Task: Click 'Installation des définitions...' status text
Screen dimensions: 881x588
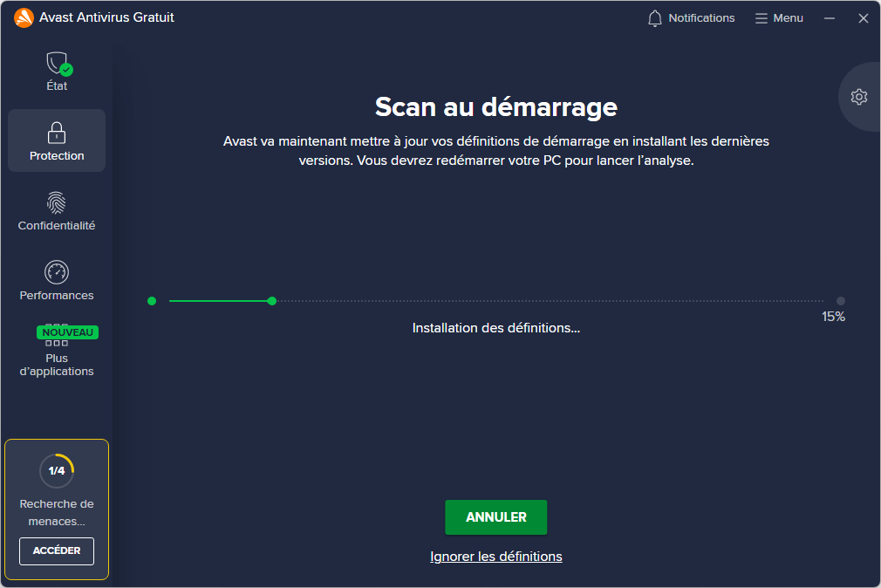Action: pyautogui.click(x=495, y=328)
